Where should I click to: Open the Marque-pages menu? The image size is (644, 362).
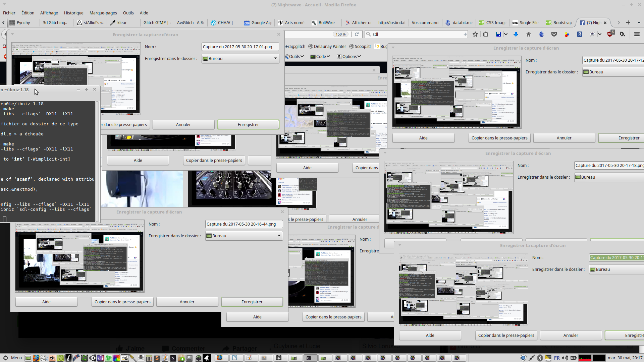(x=103, y=13)
